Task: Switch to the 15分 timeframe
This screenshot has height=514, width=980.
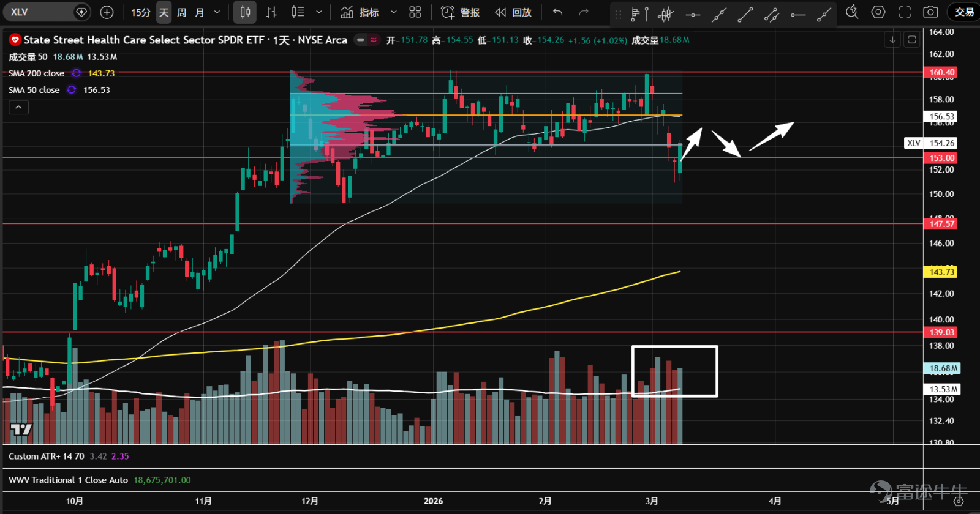Action: [140, 12]
